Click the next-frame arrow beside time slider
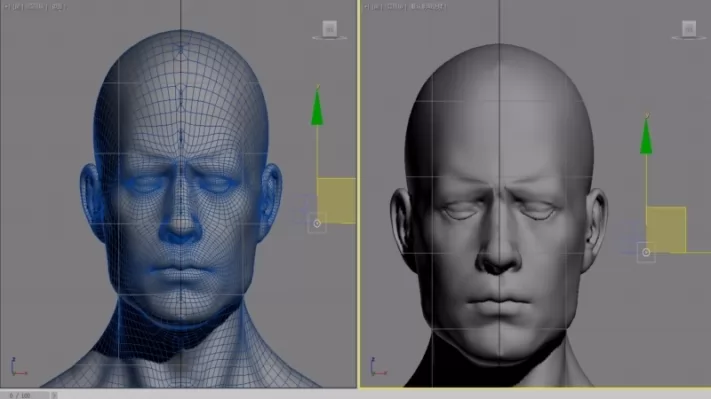Screen dimensions: 711x399 54,395
